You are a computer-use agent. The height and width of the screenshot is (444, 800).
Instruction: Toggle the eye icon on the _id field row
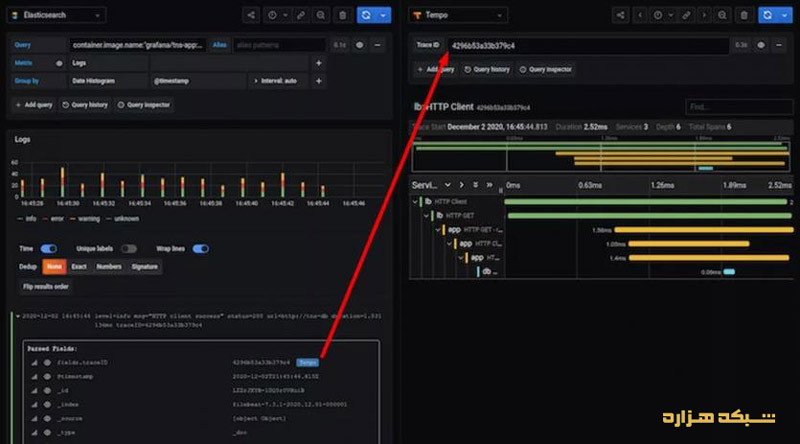(47, 391)
